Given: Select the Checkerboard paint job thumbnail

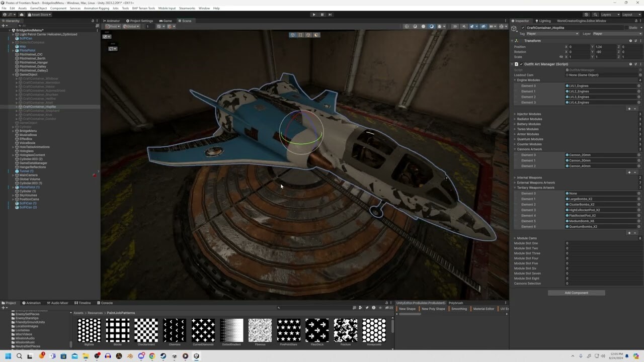Looking at the screenshot, I should [x=146, y=329].
